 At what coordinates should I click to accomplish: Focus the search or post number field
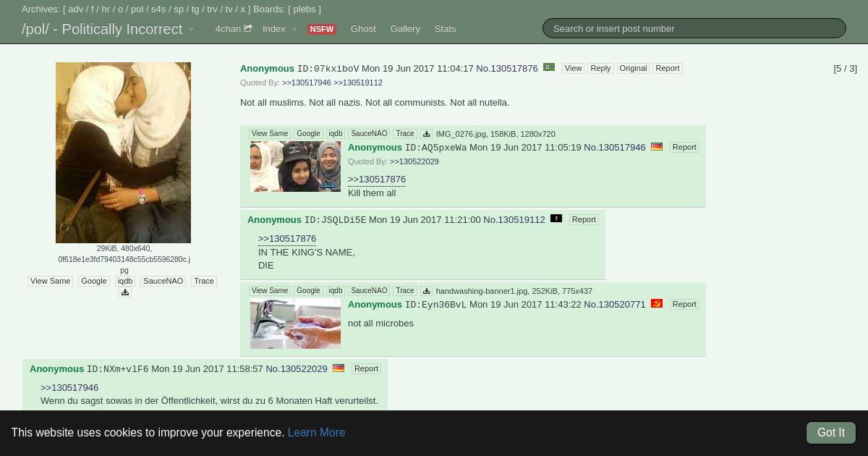pyautogui.click(x=694, y=28)
